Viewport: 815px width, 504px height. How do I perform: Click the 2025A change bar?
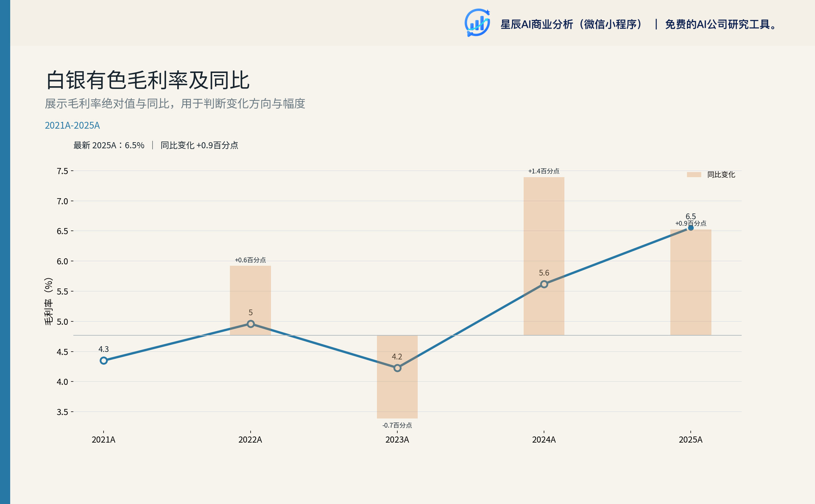pyautogui.click(x=691, y=282)
